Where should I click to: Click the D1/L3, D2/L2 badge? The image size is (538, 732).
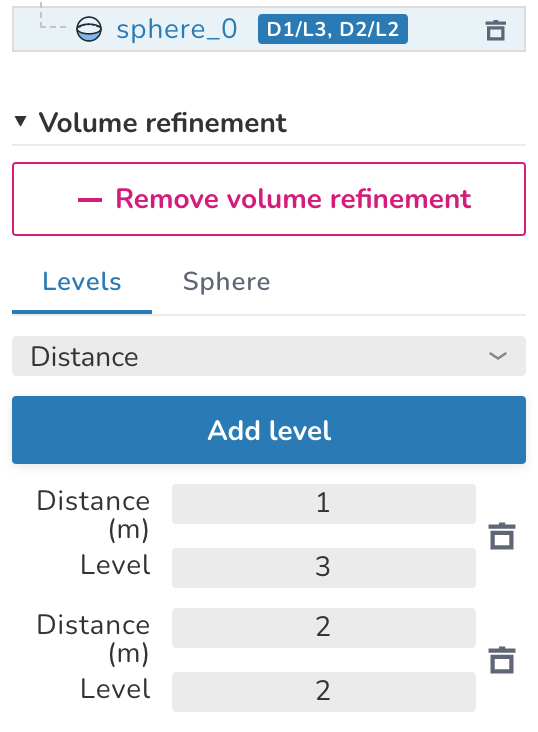(333, 29)
